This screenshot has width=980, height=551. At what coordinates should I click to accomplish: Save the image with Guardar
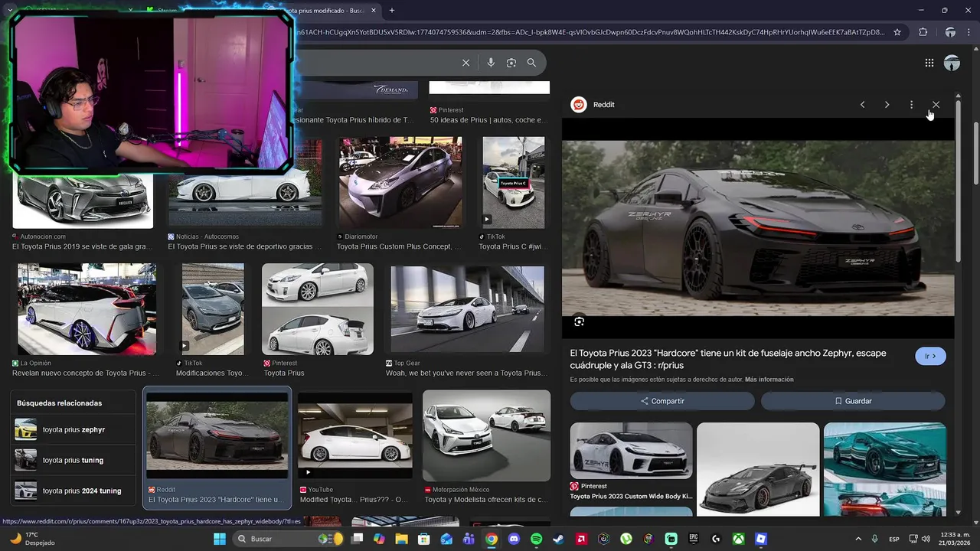(x=853, y=401)
